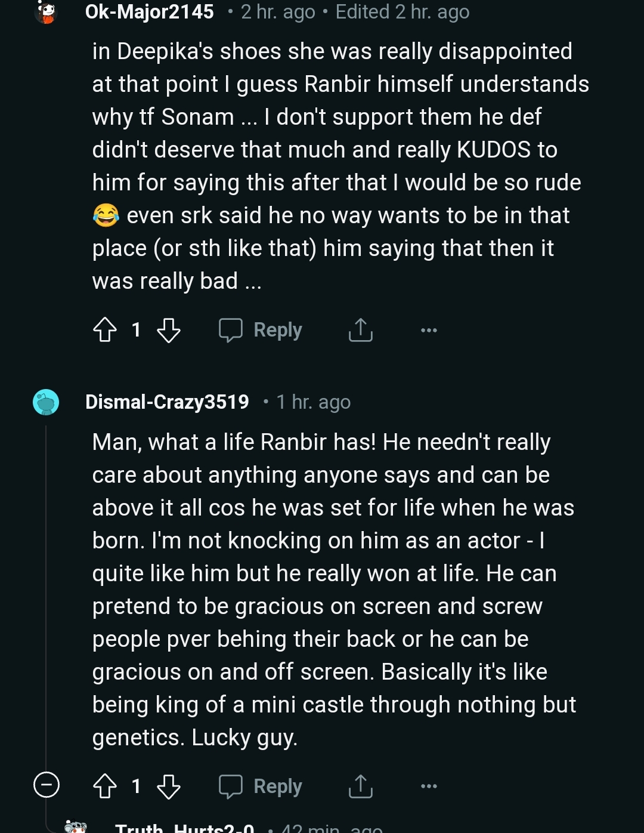Open Ok-Major2145's user profile
Viewport: 644px width, 833px height.
click(149, 12)
